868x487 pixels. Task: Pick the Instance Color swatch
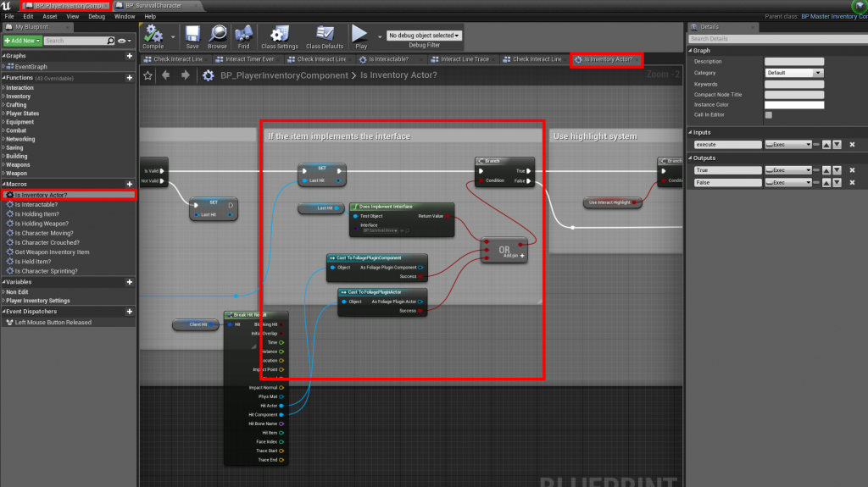coord(793,104)
